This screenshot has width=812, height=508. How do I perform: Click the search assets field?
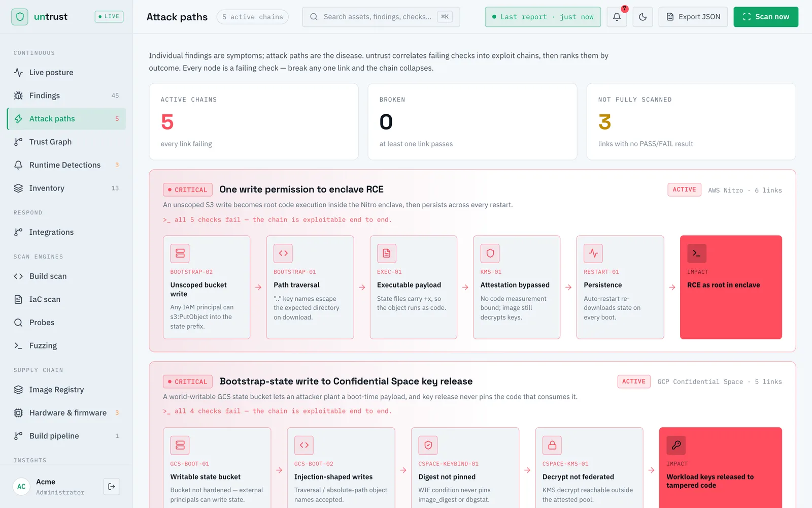(x=381, y=17)
